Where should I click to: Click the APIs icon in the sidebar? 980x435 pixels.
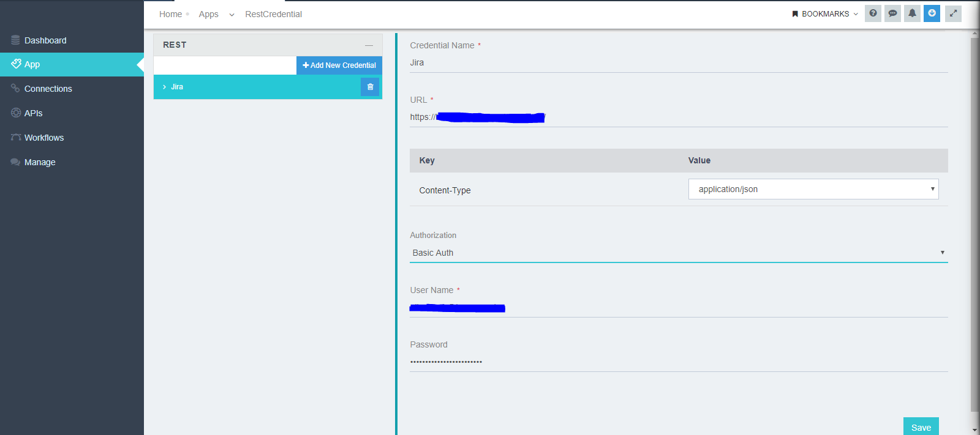(16, 113)
